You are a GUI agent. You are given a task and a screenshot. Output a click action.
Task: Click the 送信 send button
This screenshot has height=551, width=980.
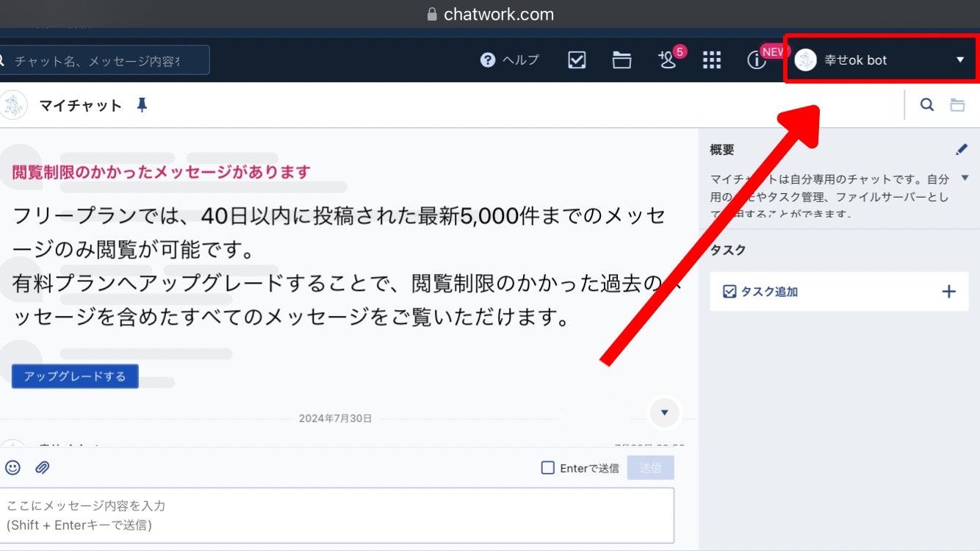coord(650,467)
